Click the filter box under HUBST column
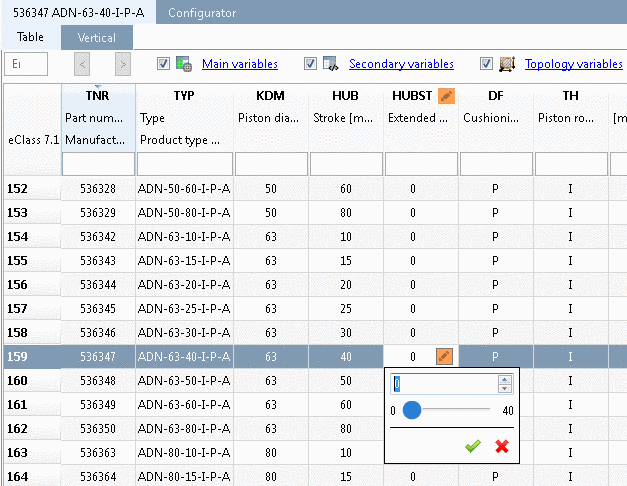The height and width of the screenshot is (486, 627). (x=421, y=164)
